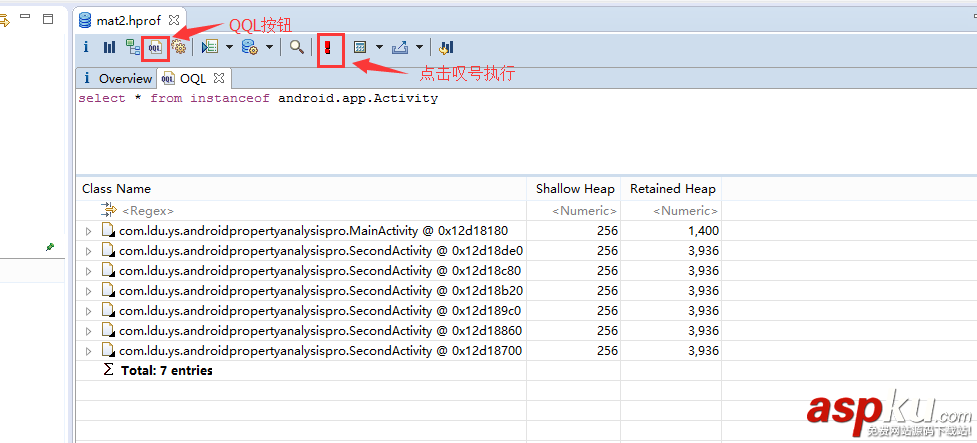Viewport: 977px width, 443px height.
Task: Click the green pin icon in left panel
Action: point(50,247)
